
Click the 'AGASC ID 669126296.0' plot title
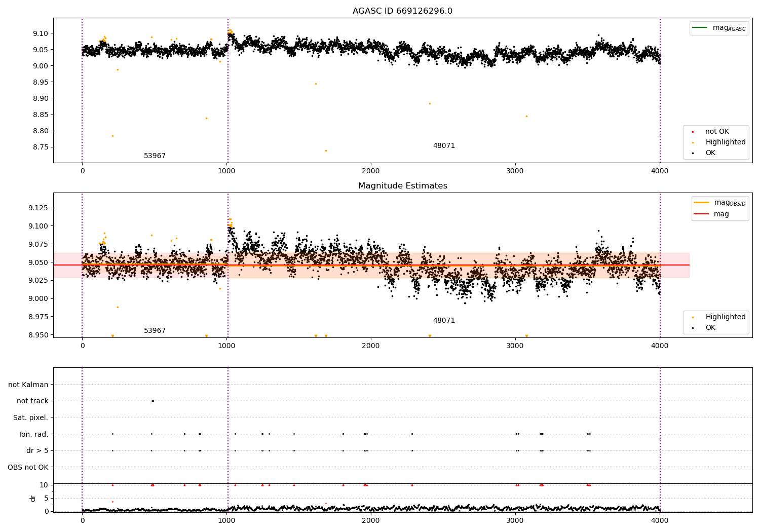coord(402,11)
